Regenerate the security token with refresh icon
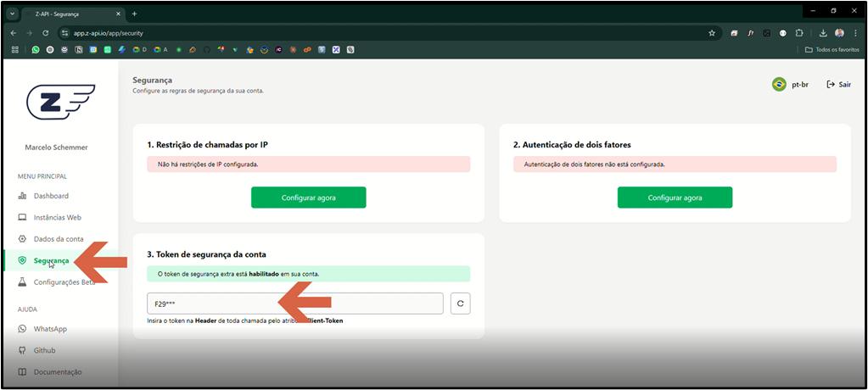 [460, 304]
